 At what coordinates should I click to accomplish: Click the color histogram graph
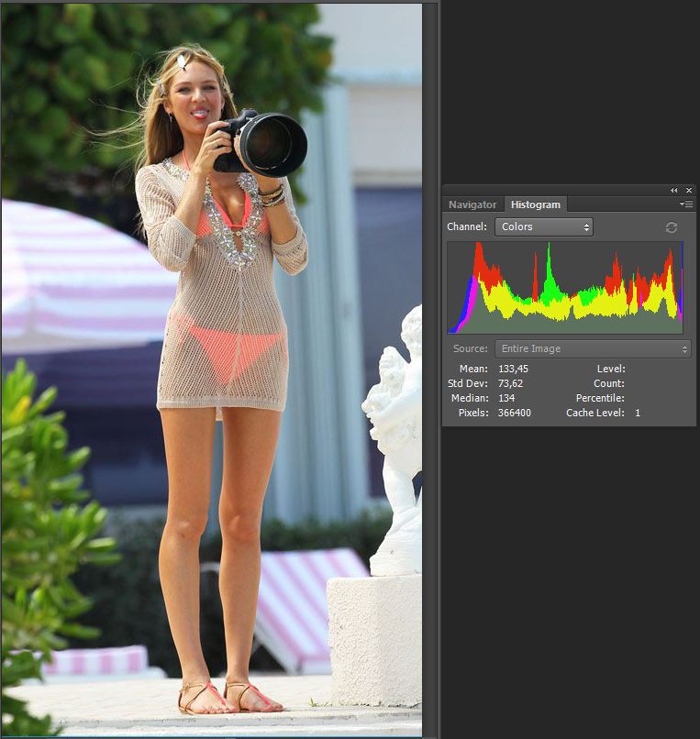565,288
